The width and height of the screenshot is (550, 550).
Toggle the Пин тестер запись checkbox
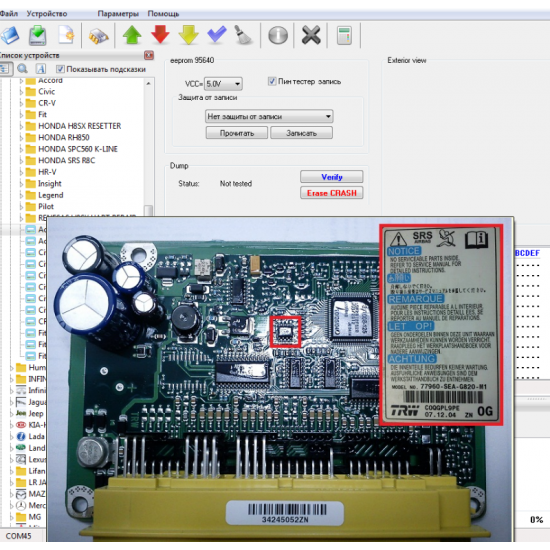tap(272, 81)
